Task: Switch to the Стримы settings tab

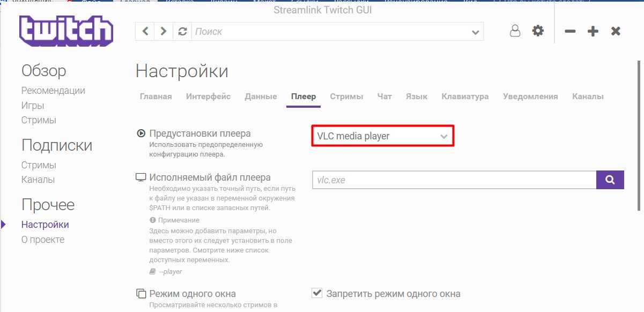Action: point(346,96)
